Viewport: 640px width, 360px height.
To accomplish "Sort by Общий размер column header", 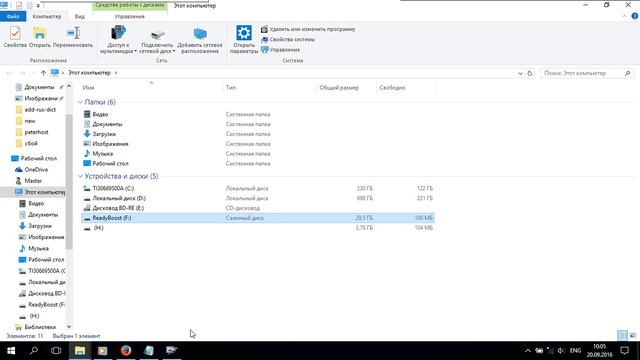I will (x=339, y=87).
